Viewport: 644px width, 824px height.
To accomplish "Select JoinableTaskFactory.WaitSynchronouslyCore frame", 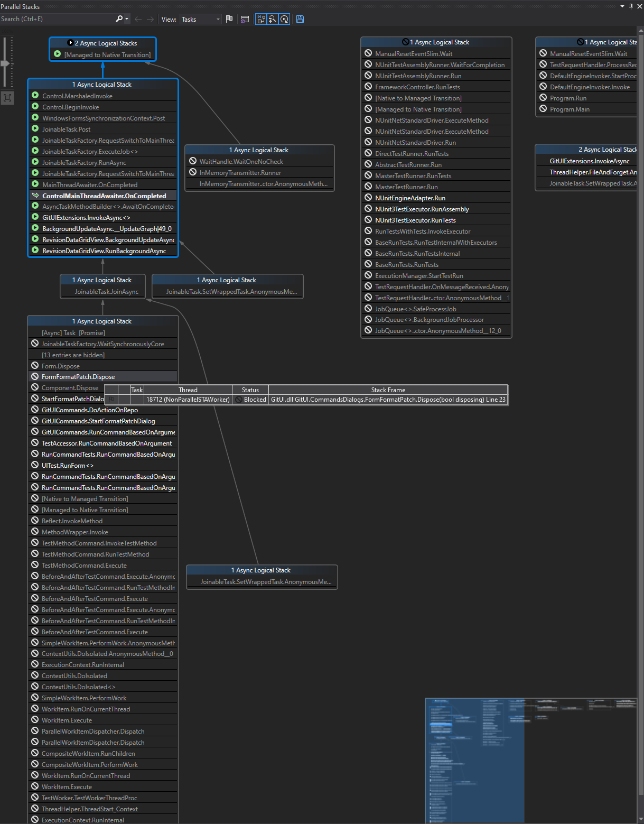I will tap(103, 344).
